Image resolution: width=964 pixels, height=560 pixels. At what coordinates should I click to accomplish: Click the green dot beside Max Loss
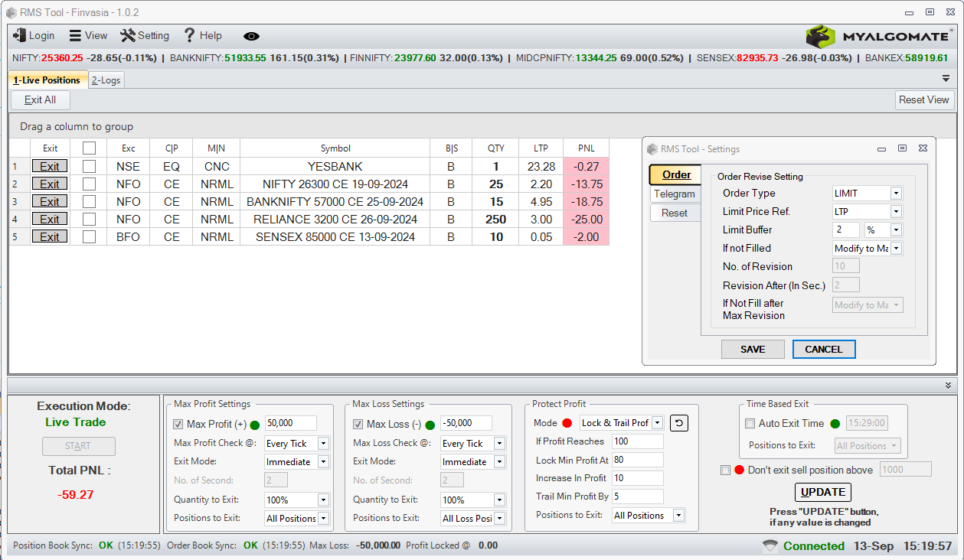coord(430,425)
